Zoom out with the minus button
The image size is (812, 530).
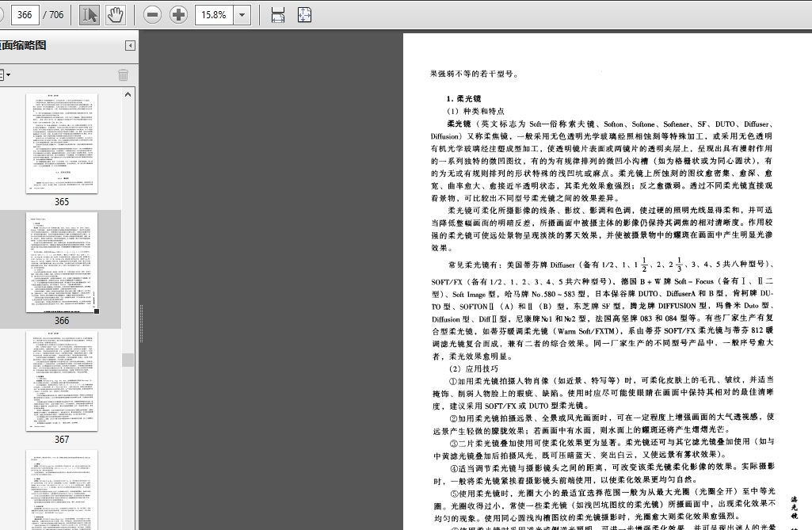point(152,14)
